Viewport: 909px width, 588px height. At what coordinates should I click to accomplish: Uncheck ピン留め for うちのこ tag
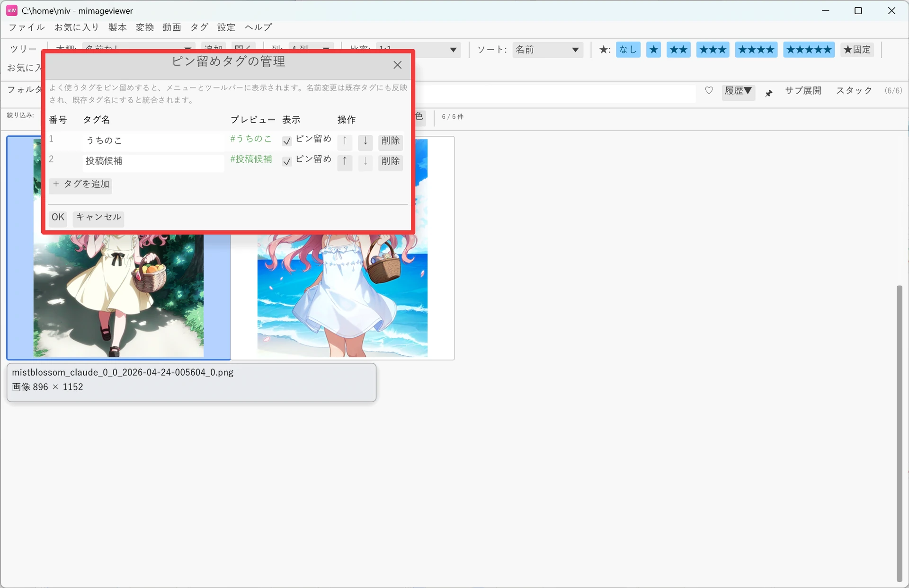(x=286, y=141)
